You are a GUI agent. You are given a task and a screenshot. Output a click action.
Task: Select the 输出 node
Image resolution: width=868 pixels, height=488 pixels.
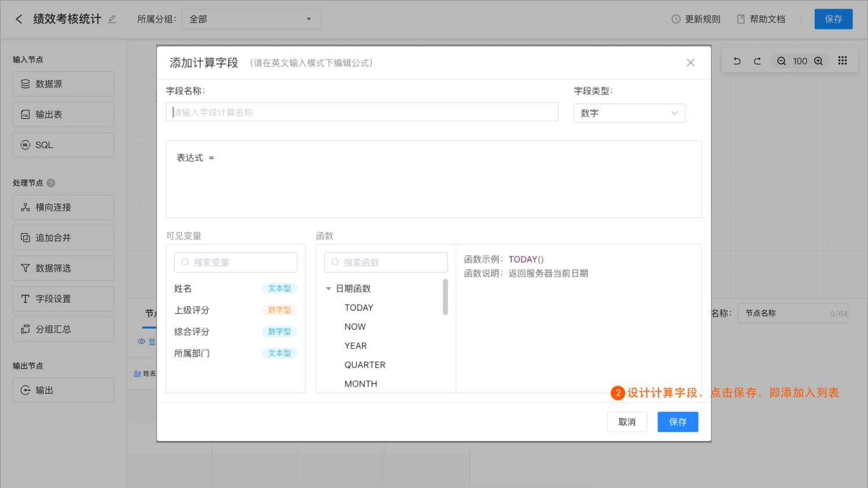[x=64, y=390]
